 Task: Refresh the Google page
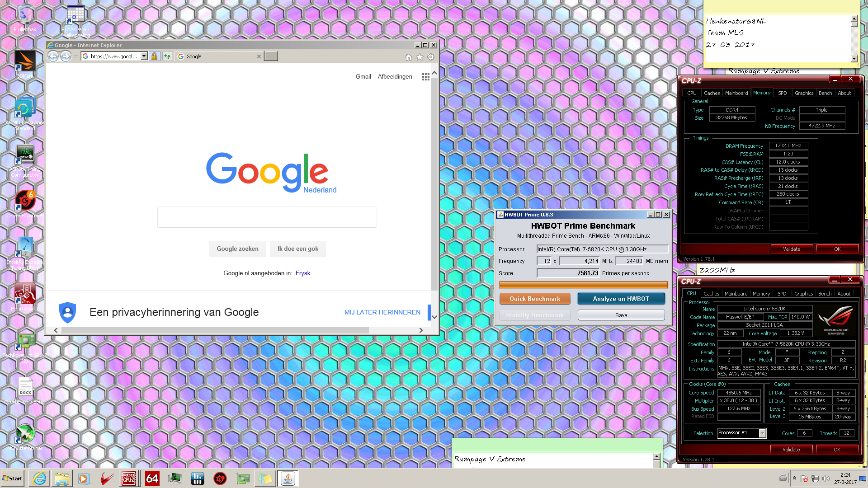pos(167,56)
